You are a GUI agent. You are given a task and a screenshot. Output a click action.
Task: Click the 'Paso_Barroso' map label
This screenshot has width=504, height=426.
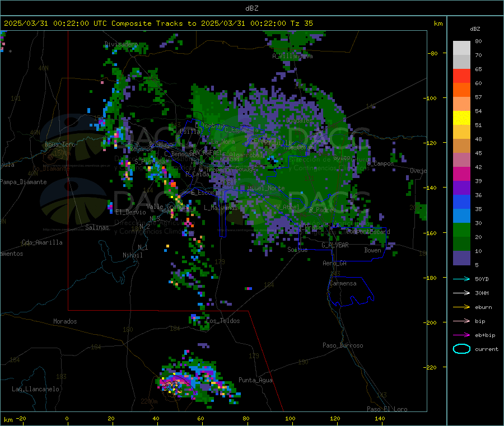pos(343,345)
